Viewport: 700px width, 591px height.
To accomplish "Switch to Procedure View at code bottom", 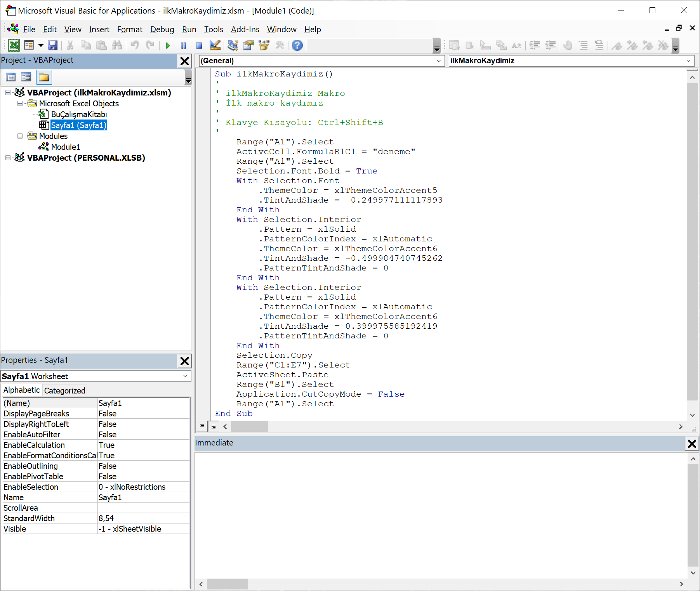I will pyautogui.click(x=202, y=426).
